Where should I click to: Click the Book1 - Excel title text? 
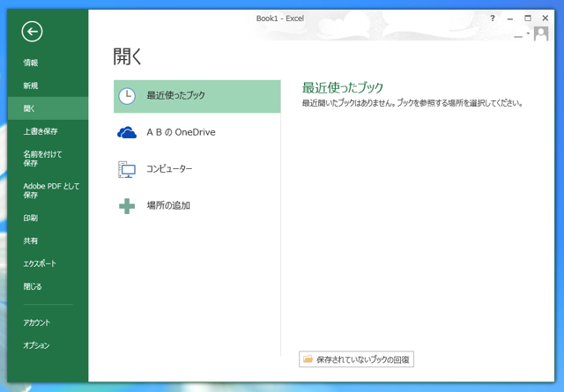(280, 18)
